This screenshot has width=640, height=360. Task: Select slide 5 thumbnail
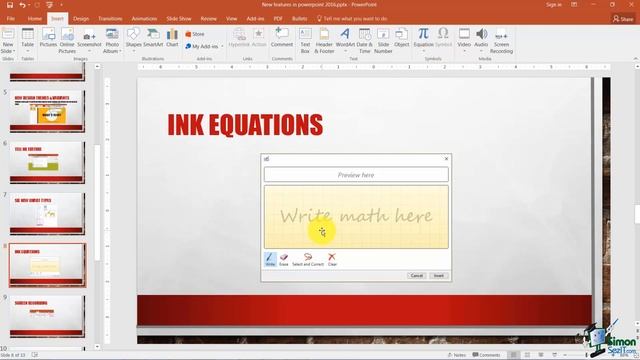[47, 111]
